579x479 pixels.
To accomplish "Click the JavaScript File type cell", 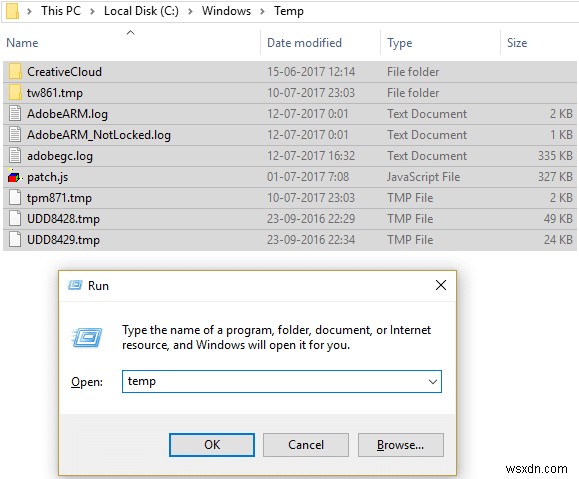I will click(x=424, y=177).
